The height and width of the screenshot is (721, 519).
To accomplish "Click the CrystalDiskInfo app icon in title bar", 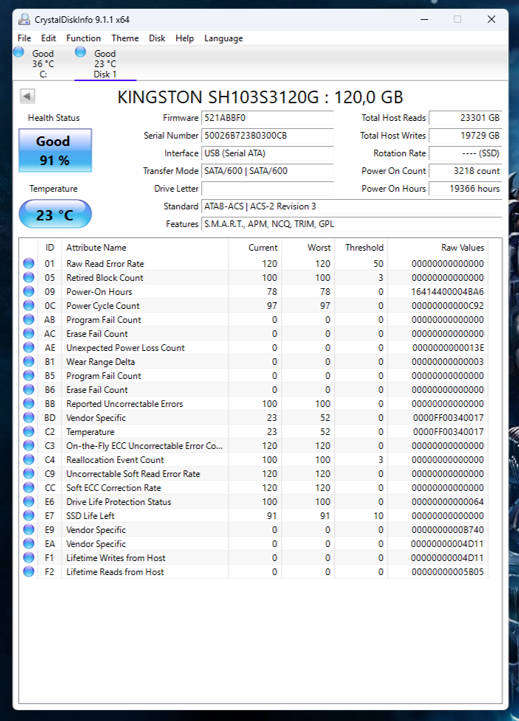I will [x=24, y=19].
